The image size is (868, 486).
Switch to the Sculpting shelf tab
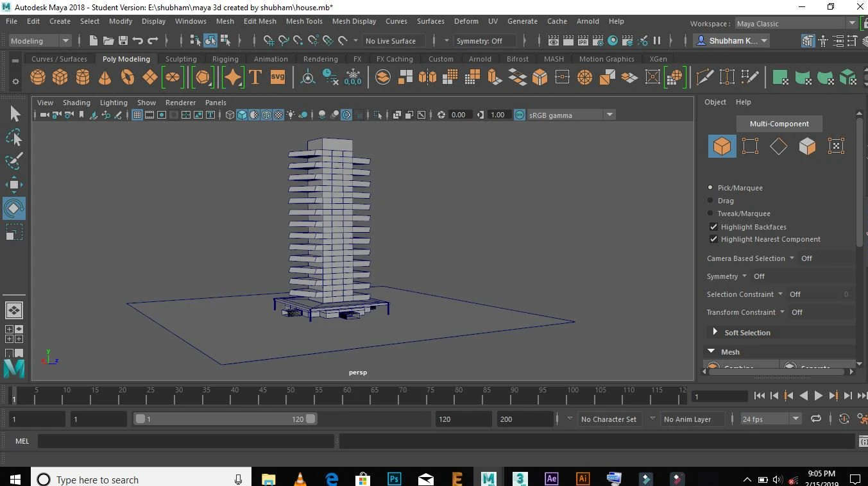point(181,59)
